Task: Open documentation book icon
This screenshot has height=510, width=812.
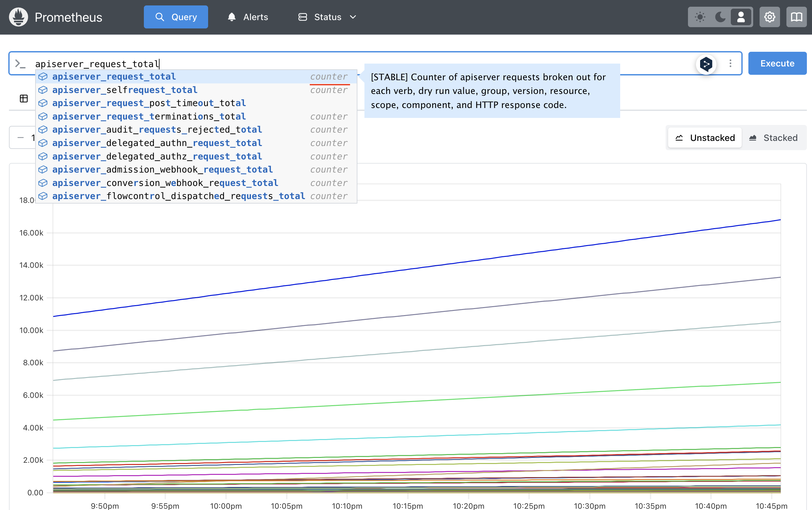Action: [796, 17]
